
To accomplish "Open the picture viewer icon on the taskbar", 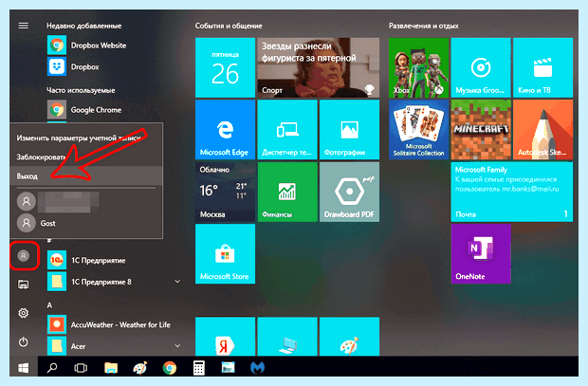I will [228, 368].
